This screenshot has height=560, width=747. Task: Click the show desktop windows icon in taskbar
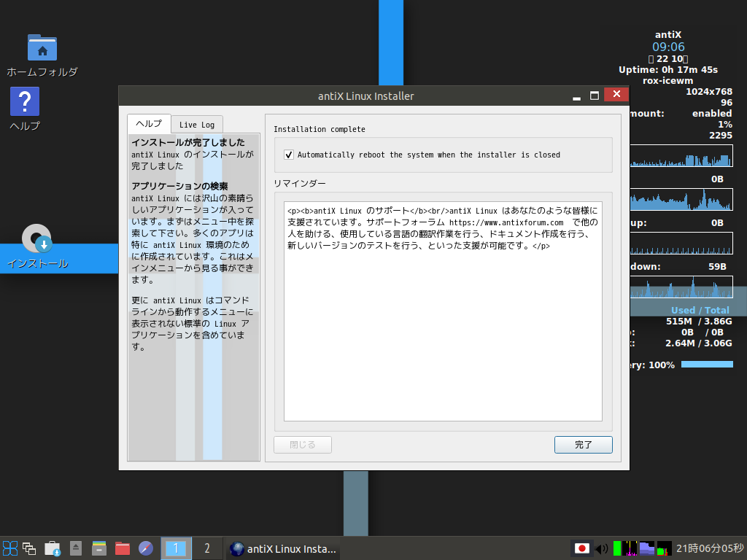(29, 548)
